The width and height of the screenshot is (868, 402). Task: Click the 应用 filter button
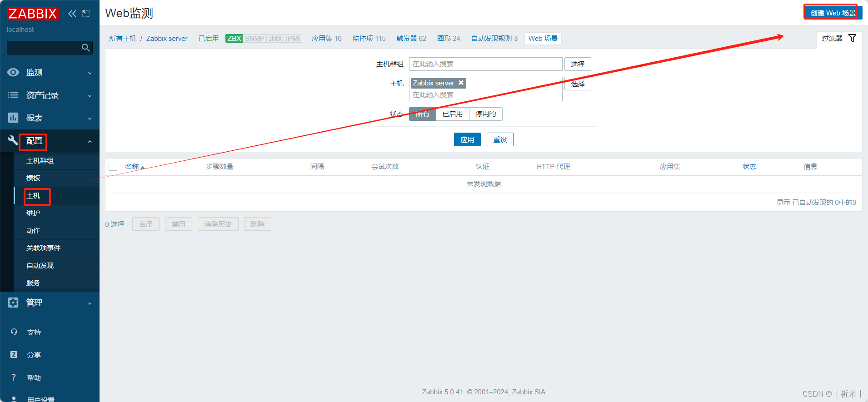[467, 139]
